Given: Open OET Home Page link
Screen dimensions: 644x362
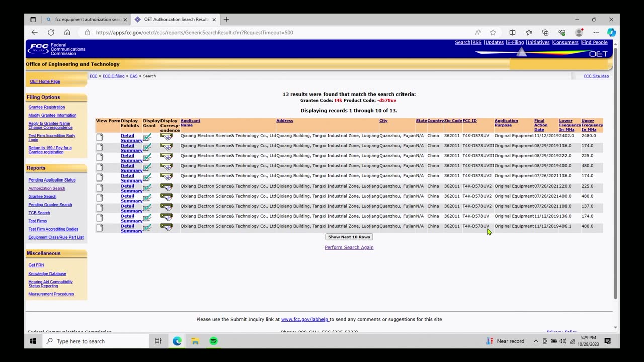Looking at the screenshot, I should [45, 81].
